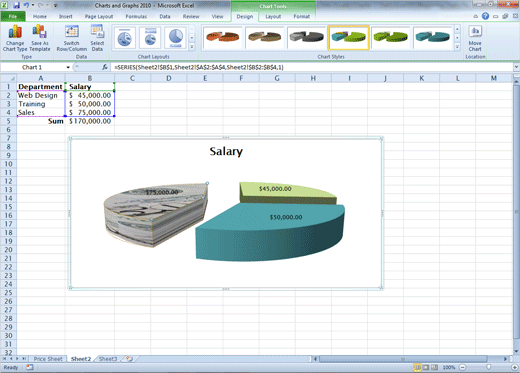Screen dimensions: 520x373
Task: Select the teal pie chart style
Action: coord(432,38)
